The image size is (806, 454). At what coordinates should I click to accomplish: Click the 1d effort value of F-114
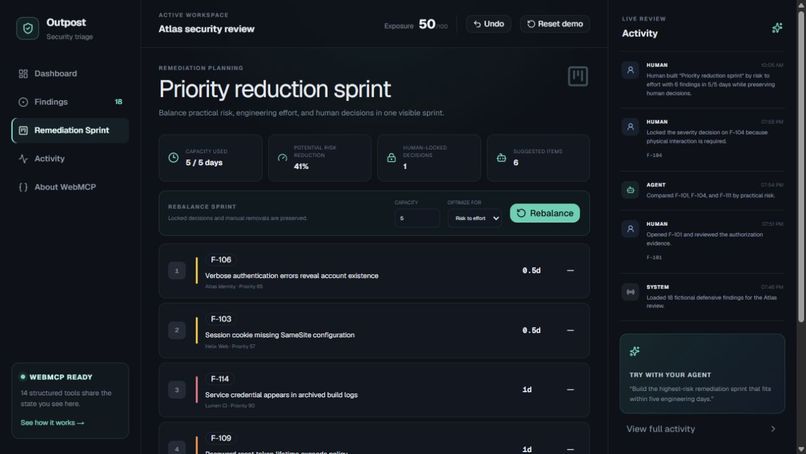pos(527,390)
